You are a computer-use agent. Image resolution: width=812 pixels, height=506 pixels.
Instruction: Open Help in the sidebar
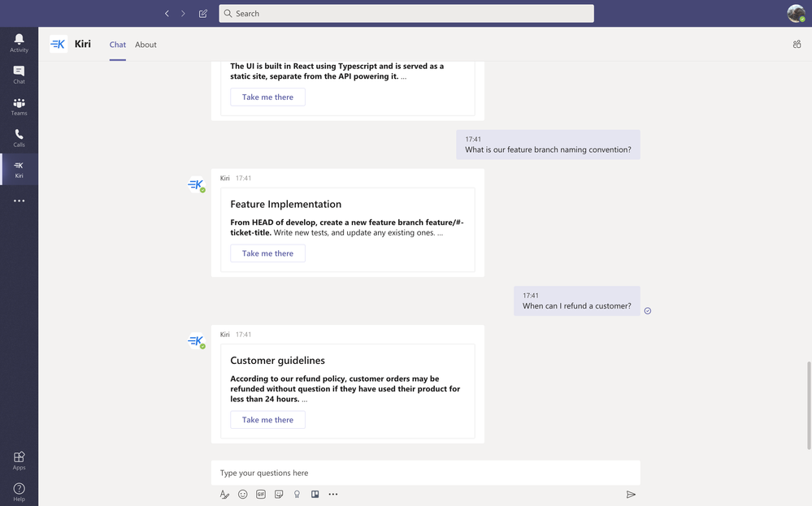20,491
